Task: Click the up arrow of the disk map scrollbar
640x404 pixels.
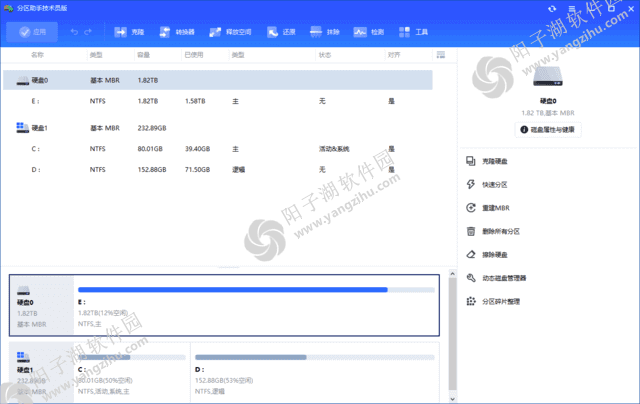Action: pos(452,274)
